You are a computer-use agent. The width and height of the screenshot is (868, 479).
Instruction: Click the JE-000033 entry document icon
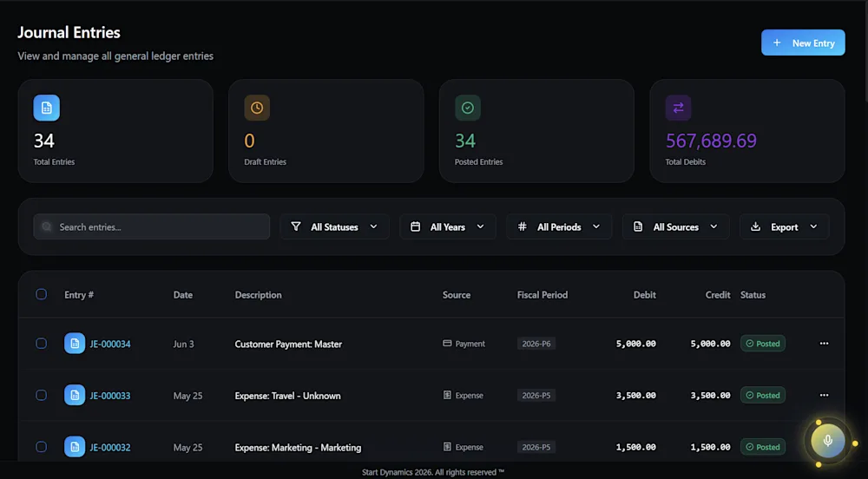click(75, 396)
